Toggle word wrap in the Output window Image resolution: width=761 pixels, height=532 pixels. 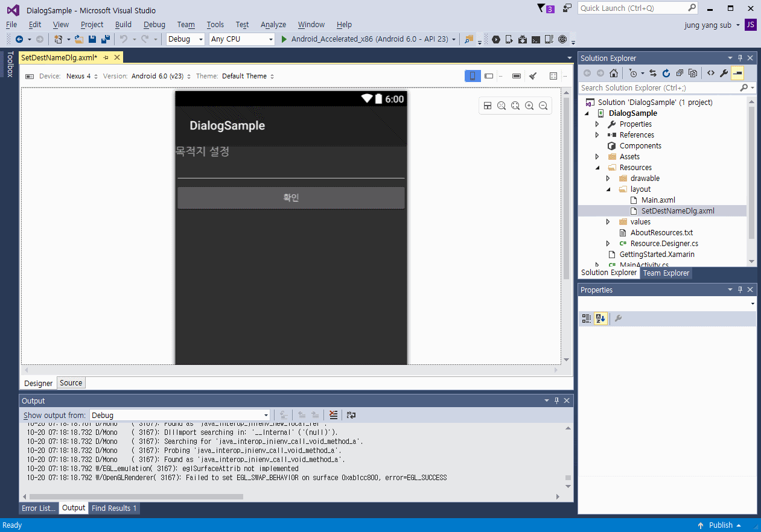(351, 415)
